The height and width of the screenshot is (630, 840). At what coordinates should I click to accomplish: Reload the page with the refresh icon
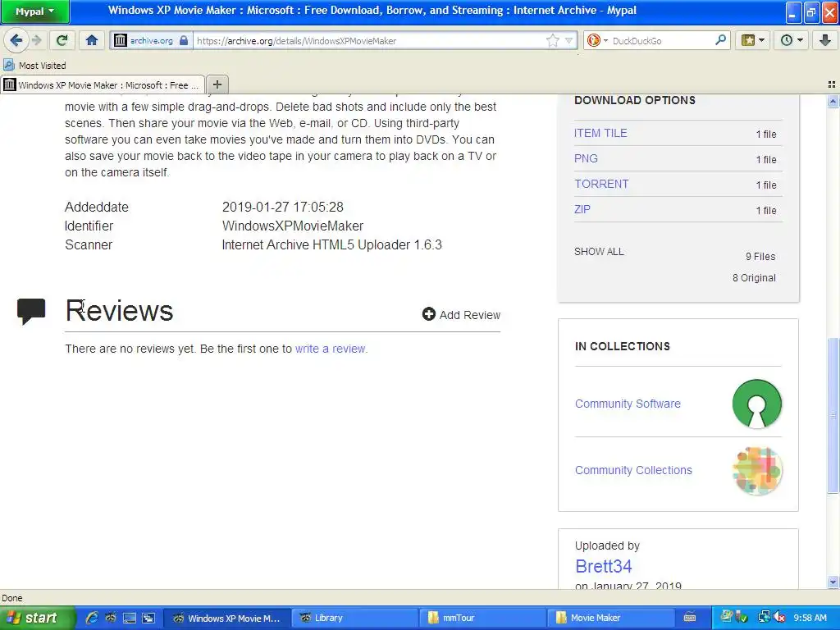click(62, 40)
